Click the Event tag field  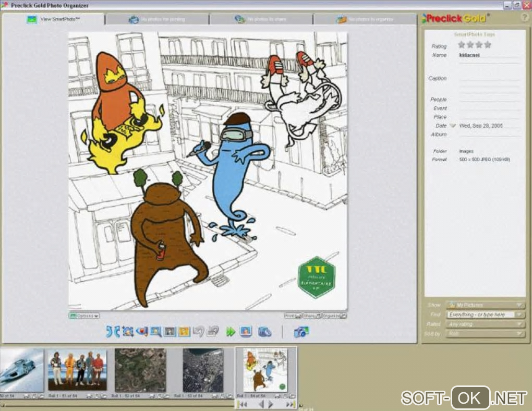click(489, 108)
